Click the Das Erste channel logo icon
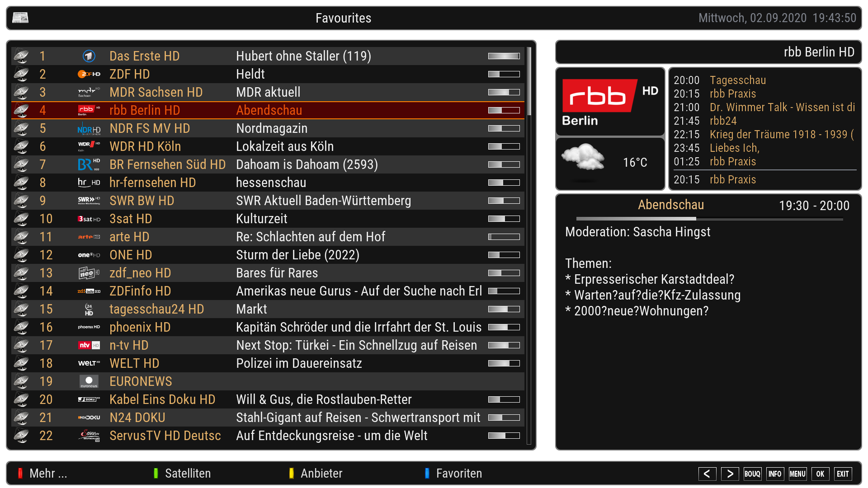Image resolution: width=868 pixels, height=488 pixels. tap(89, 56)
